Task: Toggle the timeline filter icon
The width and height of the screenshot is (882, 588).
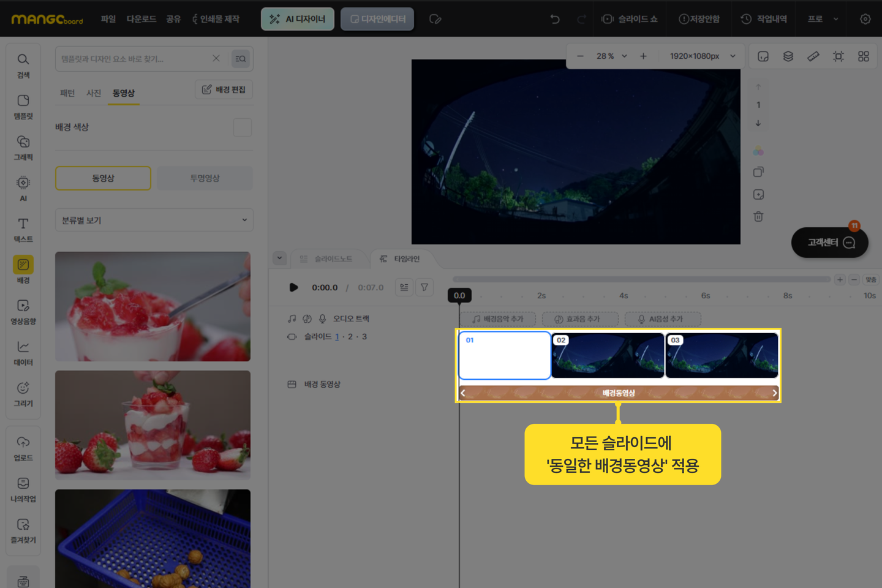Action: pyautogui.click(x=424, y=287)
